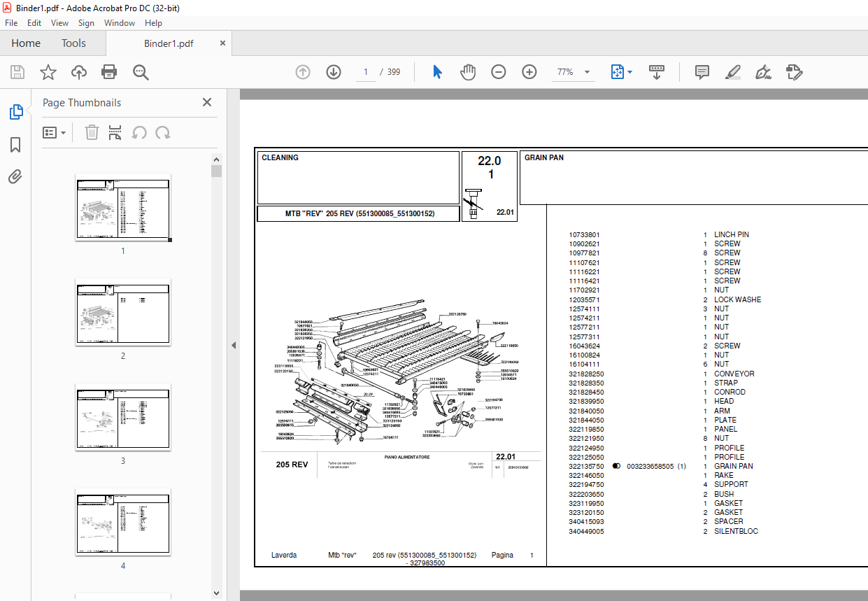
Task: Close the Binder1.pdf tab
Action: 222,43
